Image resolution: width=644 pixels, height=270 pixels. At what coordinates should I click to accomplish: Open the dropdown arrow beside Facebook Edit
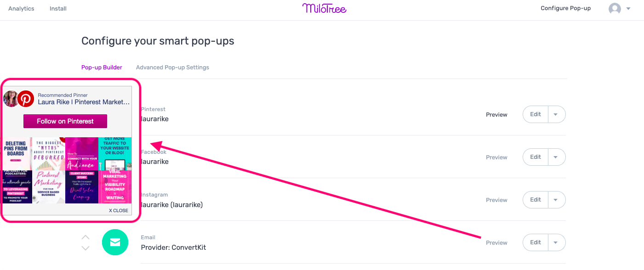tap(556, 157)
